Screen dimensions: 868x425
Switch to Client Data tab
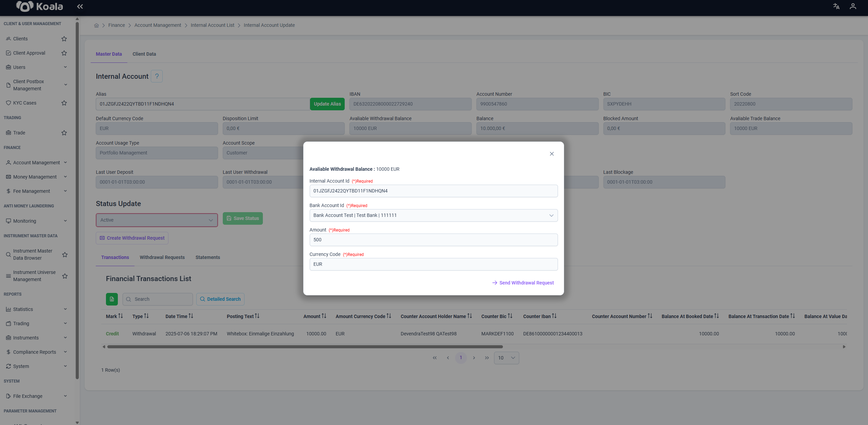click(x=144, y=54)
